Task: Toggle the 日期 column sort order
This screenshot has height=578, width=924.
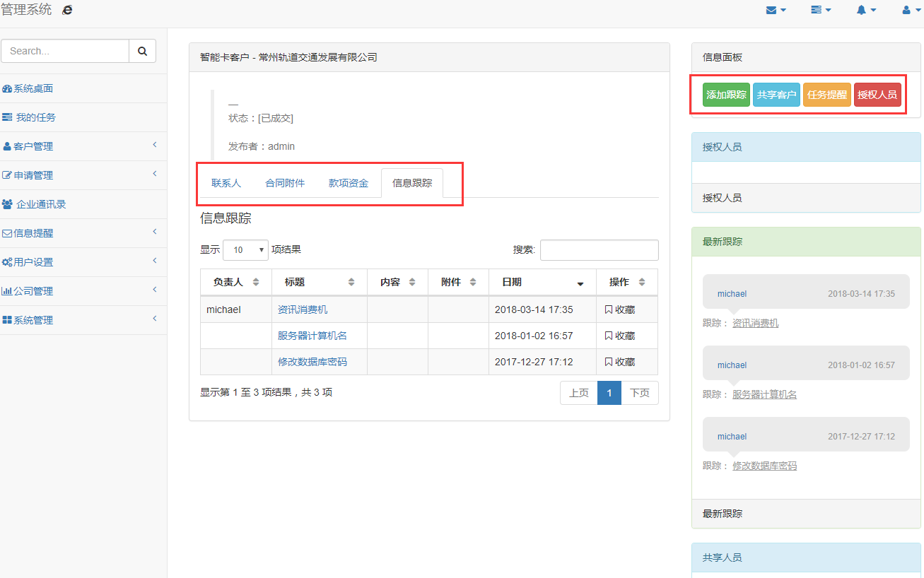Action: (542, 282)
